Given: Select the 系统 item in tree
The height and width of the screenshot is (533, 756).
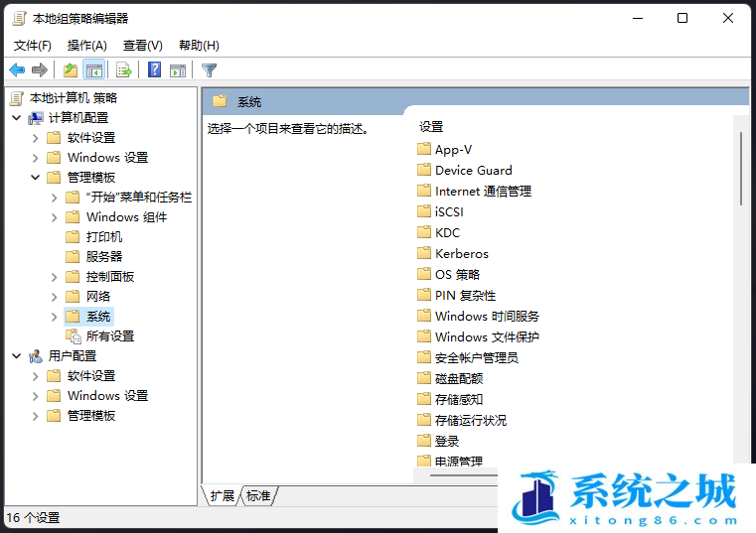Looking at the screenshot, I should (98, 317).
